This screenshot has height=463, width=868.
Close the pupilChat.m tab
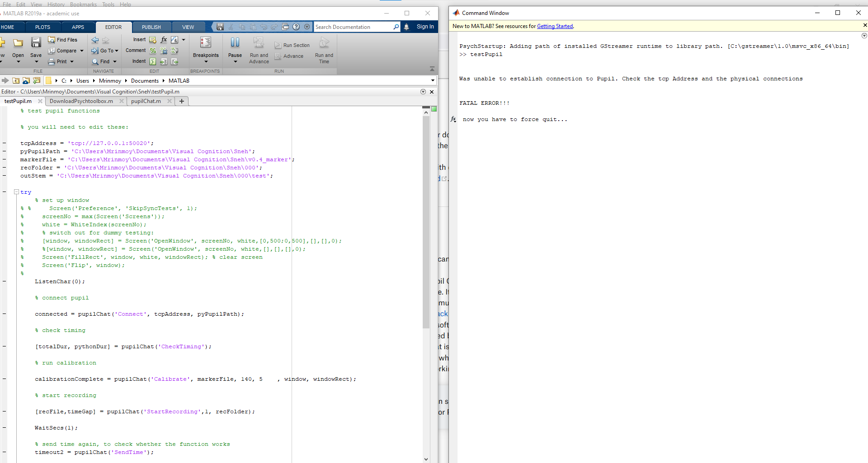[x=170, y=101]
